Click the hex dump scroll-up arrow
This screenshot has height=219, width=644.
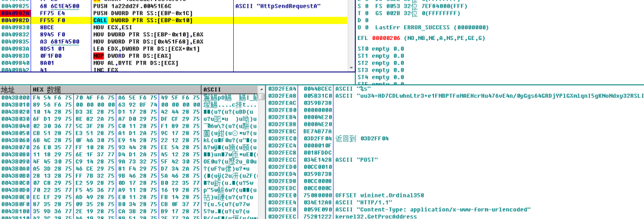[x=261, y=89]
